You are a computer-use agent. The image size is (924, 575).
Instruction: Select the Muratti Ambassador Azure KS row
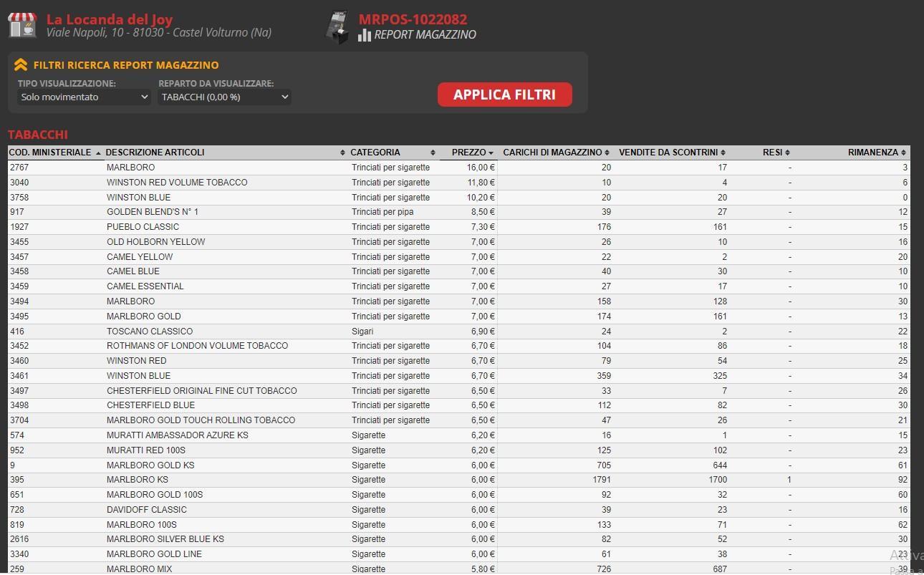coord(458,435)
